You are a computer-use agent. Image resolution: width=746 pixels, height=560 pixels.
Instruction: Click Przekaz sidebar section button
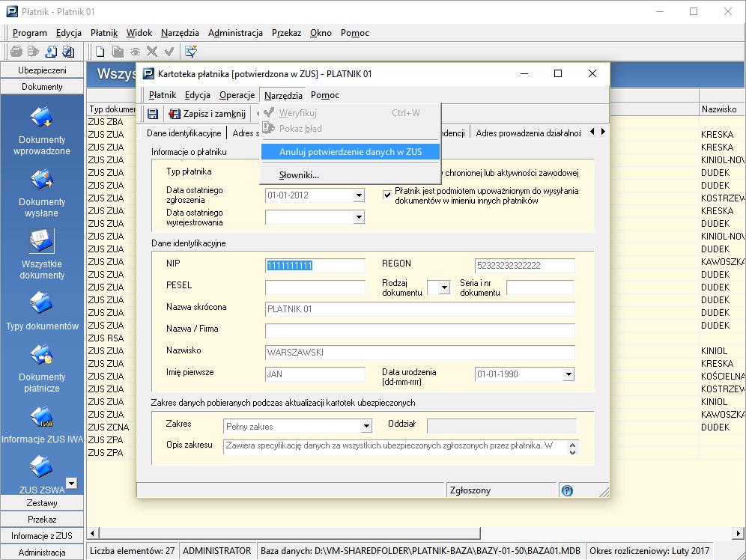pos(42,519)
